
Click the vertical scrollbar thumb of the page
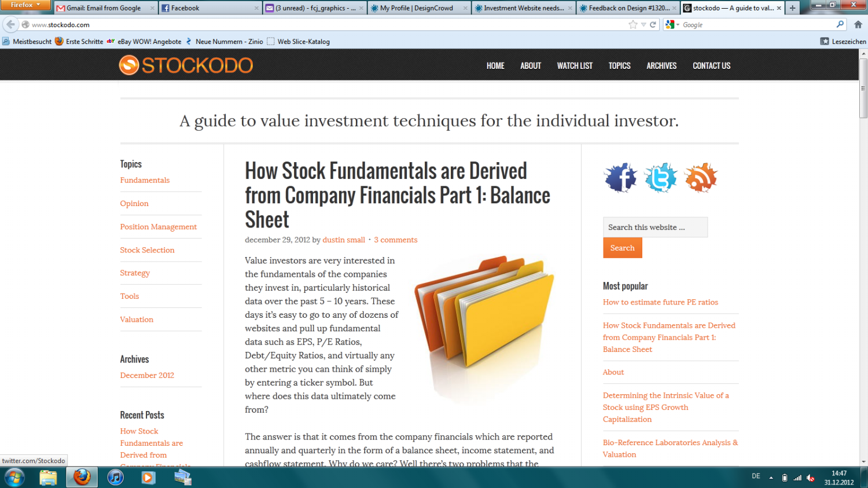click(x=863, y=89)
